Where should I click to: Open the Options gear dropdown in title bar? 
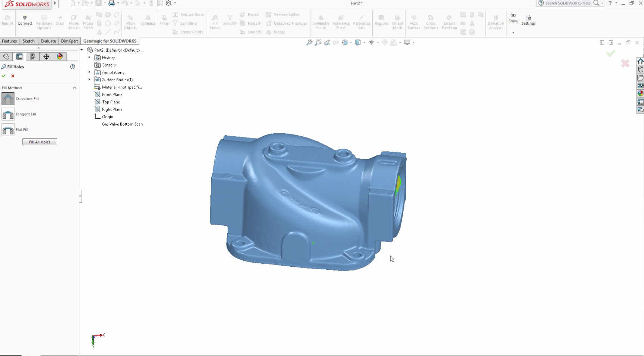[175, 3]
